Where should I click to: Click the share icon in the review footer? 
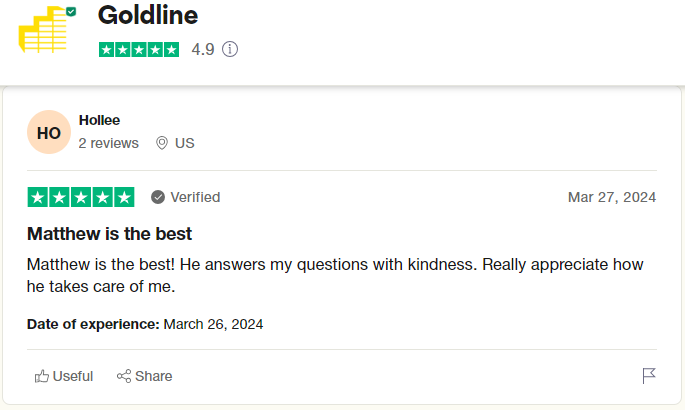pyautogui.click(x=124, y=376)
